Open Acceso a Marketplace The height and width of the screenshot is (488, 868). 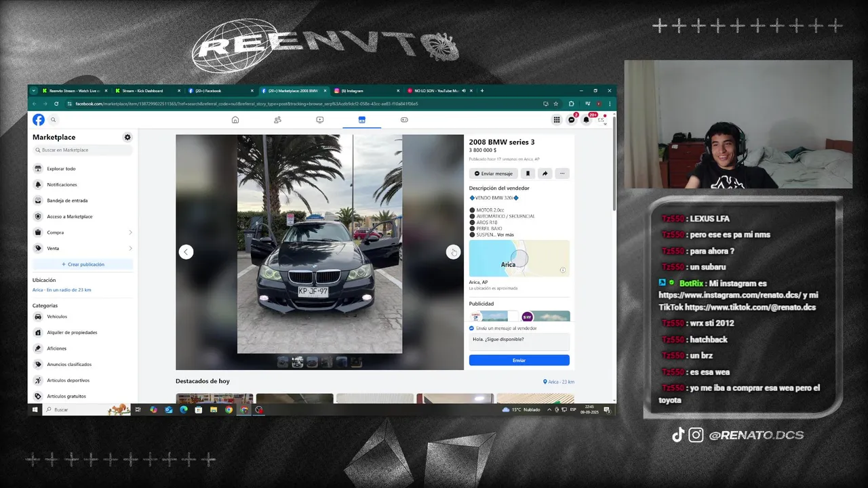click(x=83, y=216)
